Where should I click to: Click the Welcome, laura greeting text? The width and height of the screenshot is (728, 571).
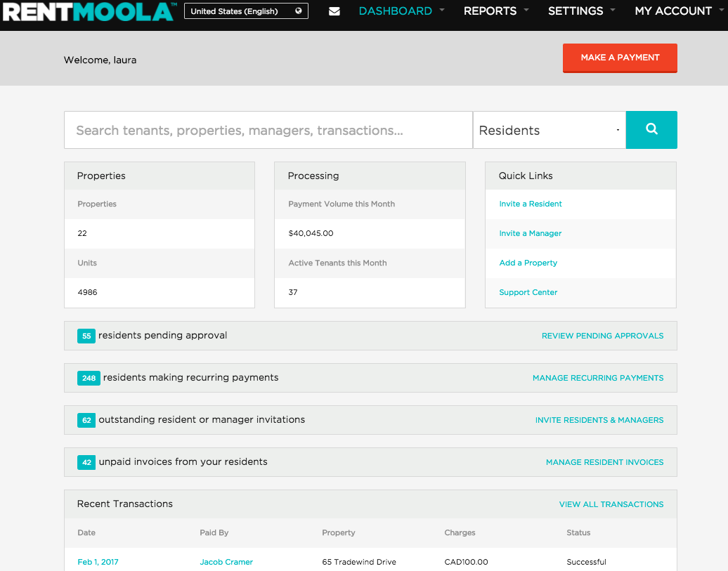[x=100, y=60]
